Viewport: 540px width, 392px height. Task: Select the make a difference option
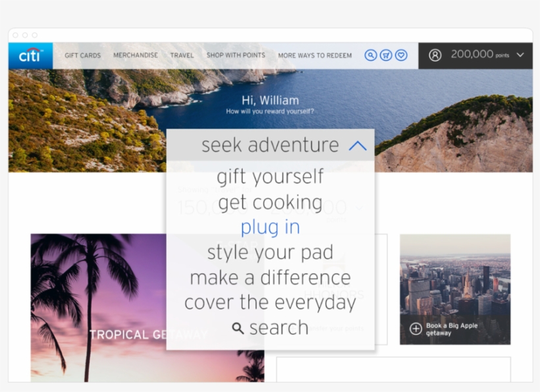(x=270, y=277)
